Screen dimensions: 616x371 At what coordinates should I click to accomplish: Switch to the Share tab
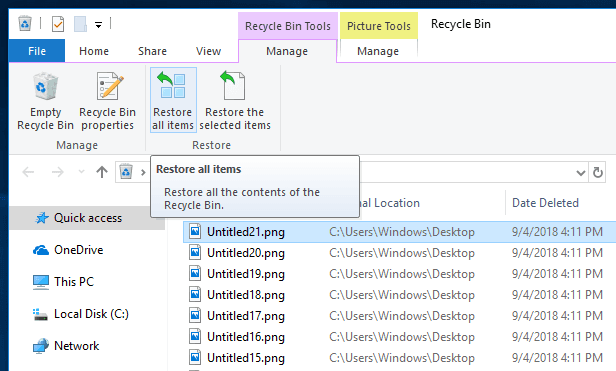pyautogui.click(x=152, y=51)
